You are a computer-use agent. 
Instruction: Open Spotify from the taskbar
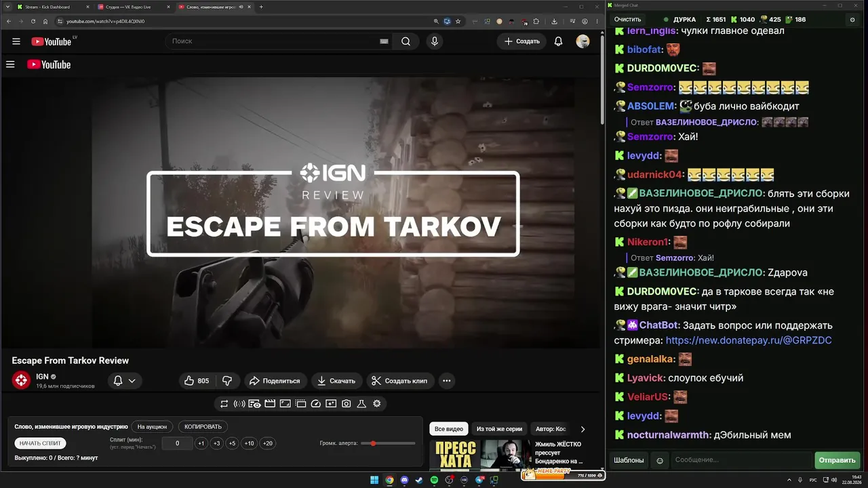(434, 481)
